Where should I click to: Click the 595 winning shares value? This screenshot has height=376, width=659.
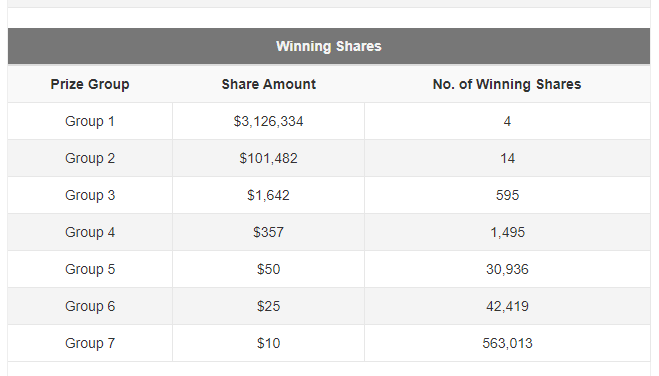click(x=507, y=195)
